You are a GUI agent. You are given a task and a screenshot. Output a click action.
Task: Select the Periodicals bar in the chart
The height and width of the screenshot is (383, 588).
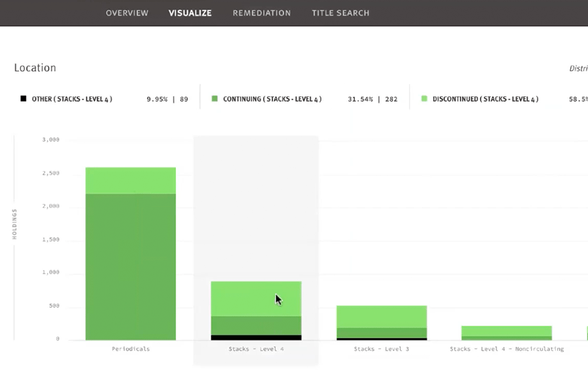coord(130,255)
